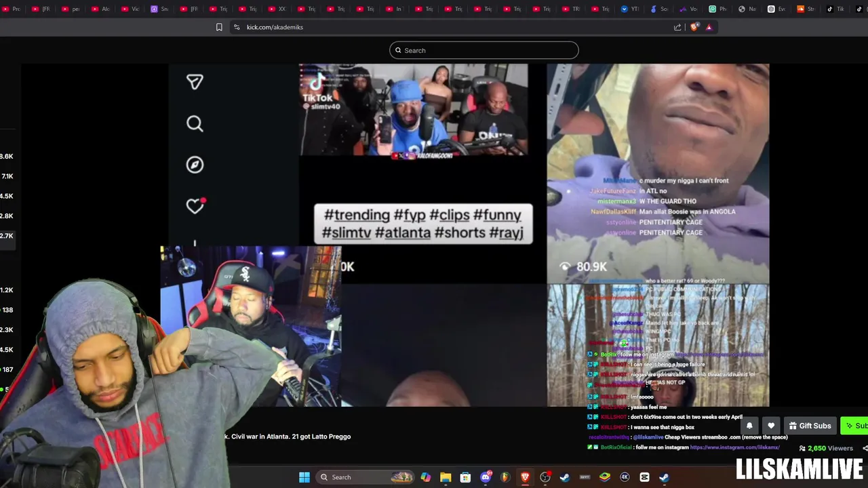The height and width of the screenshot is (488, 868).
Task: Switch to the Vo browser tab
Action: pyautogui.click(x=689, y=9)
